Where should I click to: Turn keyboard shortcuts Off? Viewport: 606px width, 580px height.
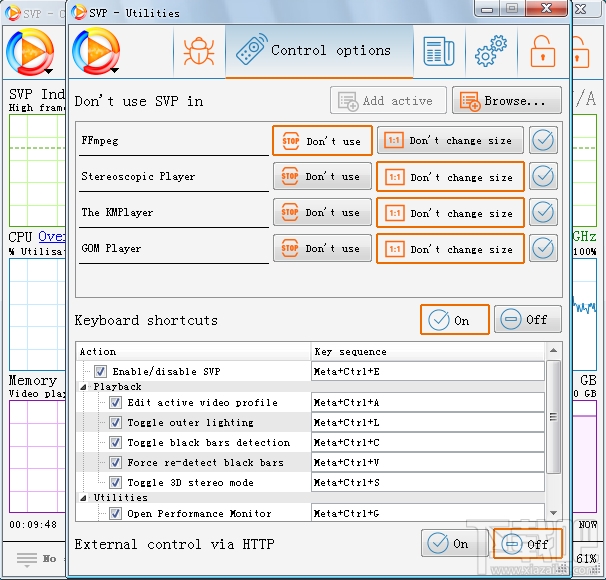[527, 320]
